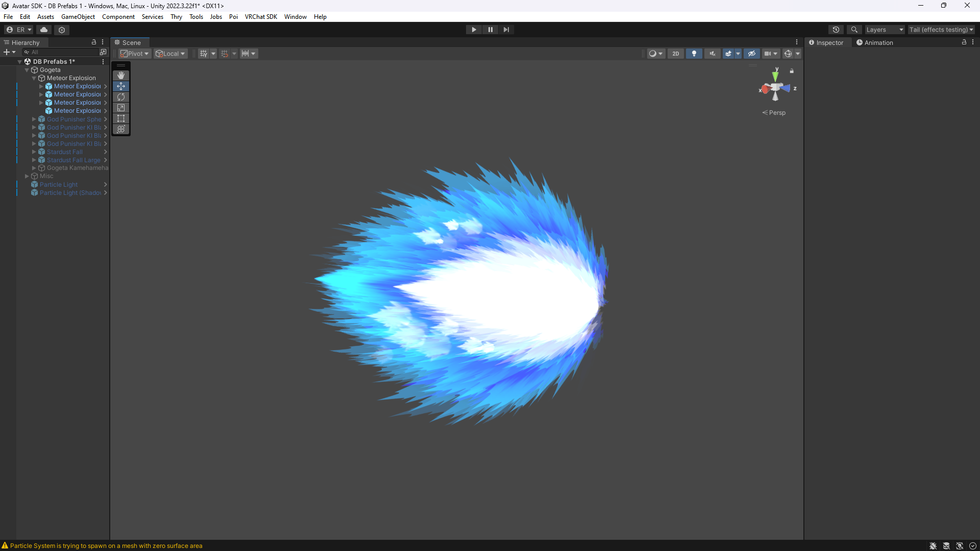Open the Pivot handle position dropdown
Screen dimensions: 980x551
click(135, 54)
